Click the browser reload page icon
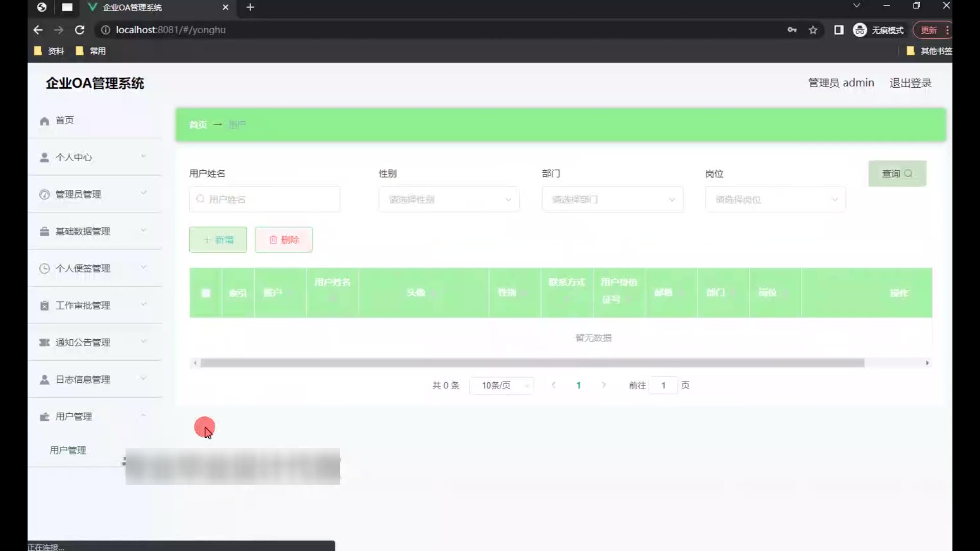This screenshot has width=980, height=551. click(80, 30)
